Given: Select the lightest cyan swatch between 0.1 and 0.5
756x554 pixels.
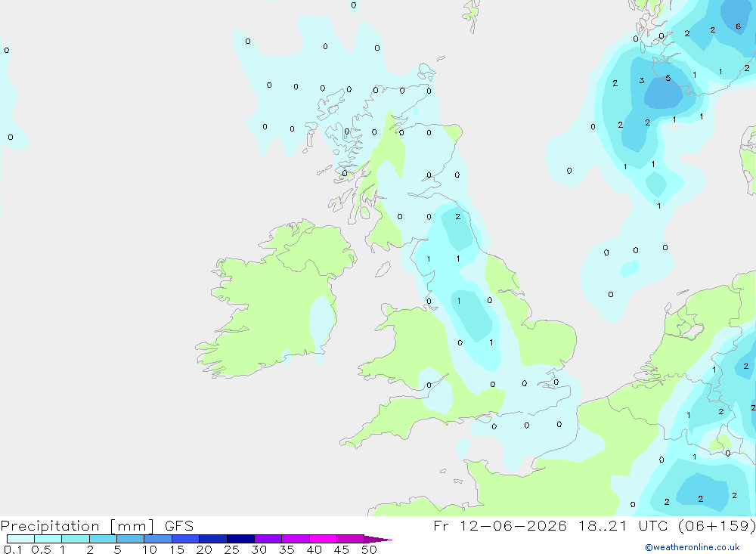Looking at the screenshot, I should tap(20, 539).
